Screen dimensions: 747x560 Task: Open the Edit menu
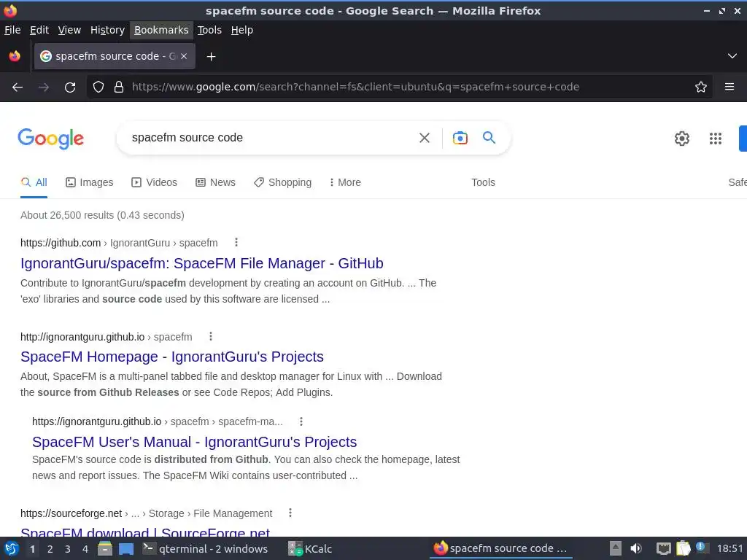pos(39,30)
